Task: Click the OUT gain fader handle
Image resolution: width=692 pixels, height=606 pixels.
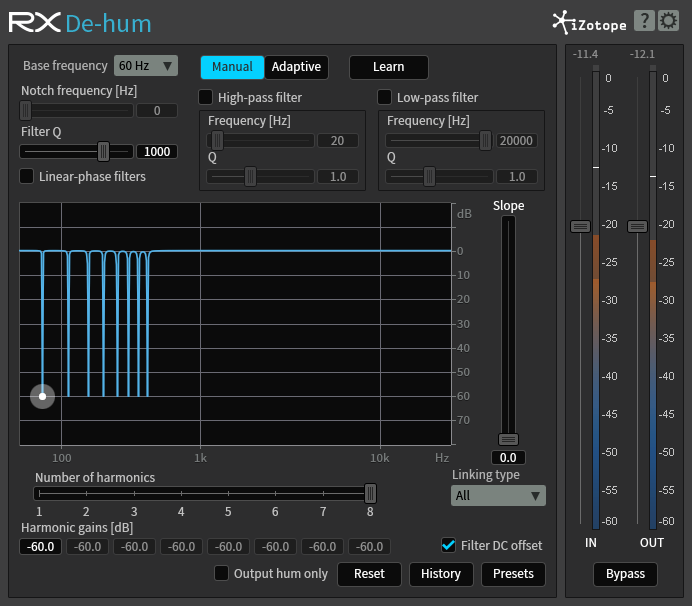Action: coord(638,226)
